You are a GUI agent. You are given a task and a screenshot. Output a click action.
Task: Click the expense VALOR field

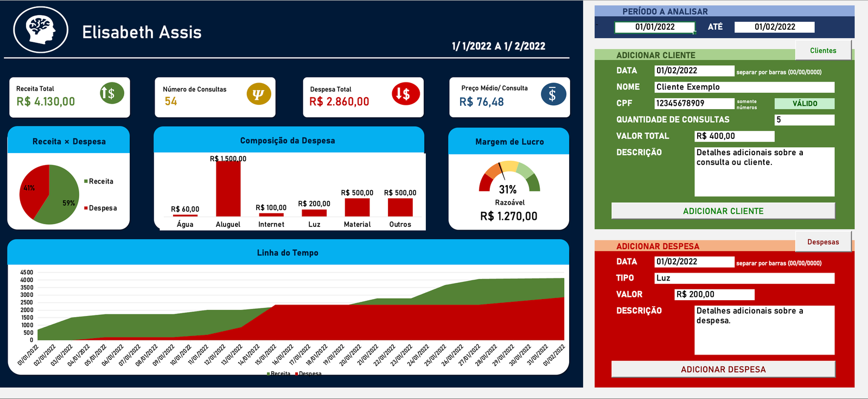[714, 294]
